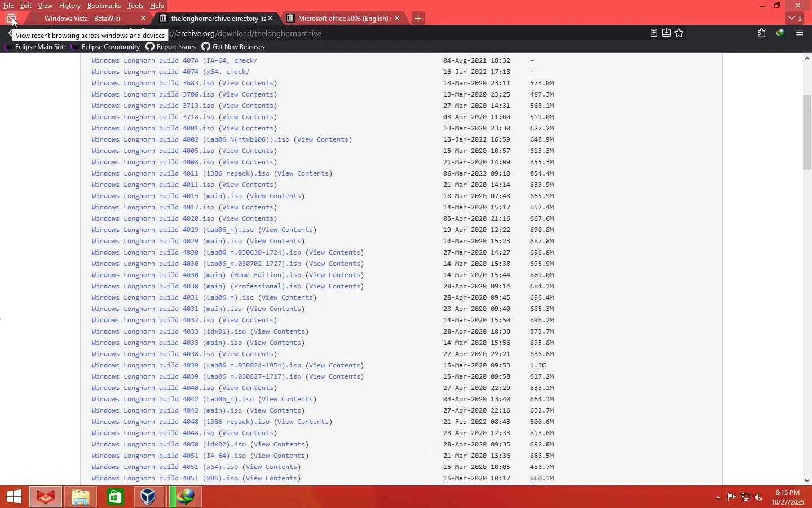The image size is (812, 508).
Task: Download Windows Longhorn build 4033 (idx01).iso
Action: click(x=169, y=331)
